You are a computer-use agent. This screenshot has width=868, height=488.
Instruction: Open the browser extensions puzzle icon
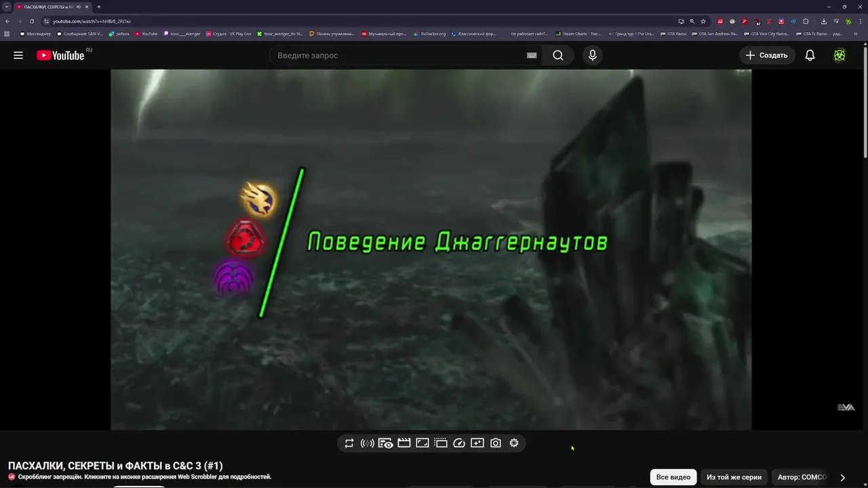(x=806, y=21)
